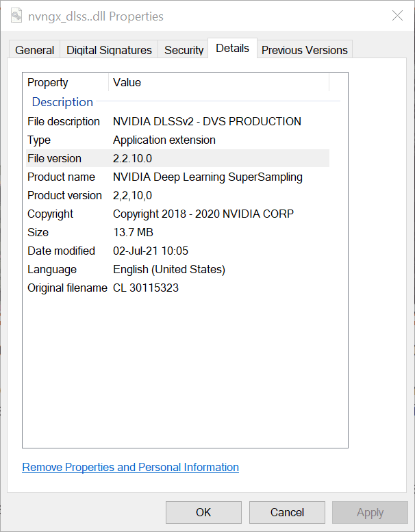Open the Previous Versions tab
This screenshot has height=532, width=415.
pos(304,50)
